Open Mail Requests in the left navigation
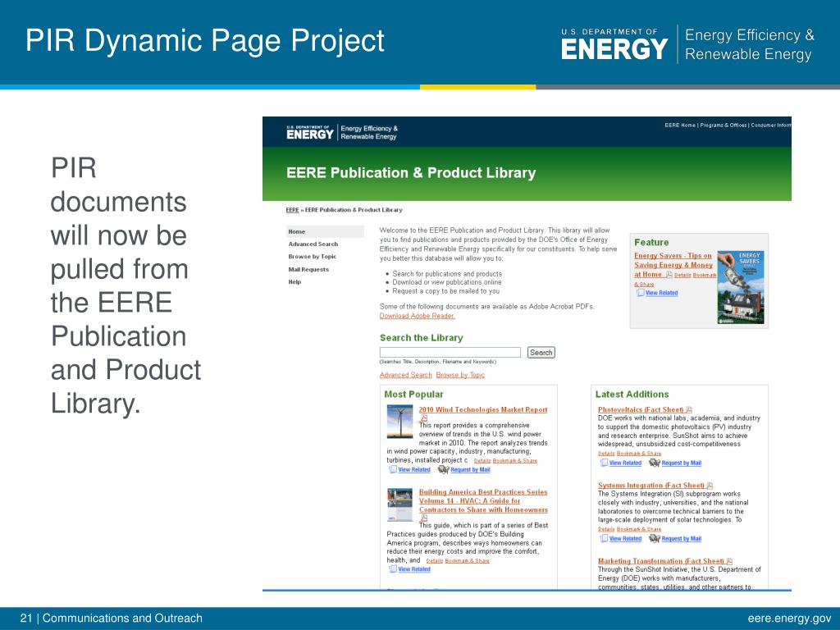The image size is (840, 630). pos(308,269)
